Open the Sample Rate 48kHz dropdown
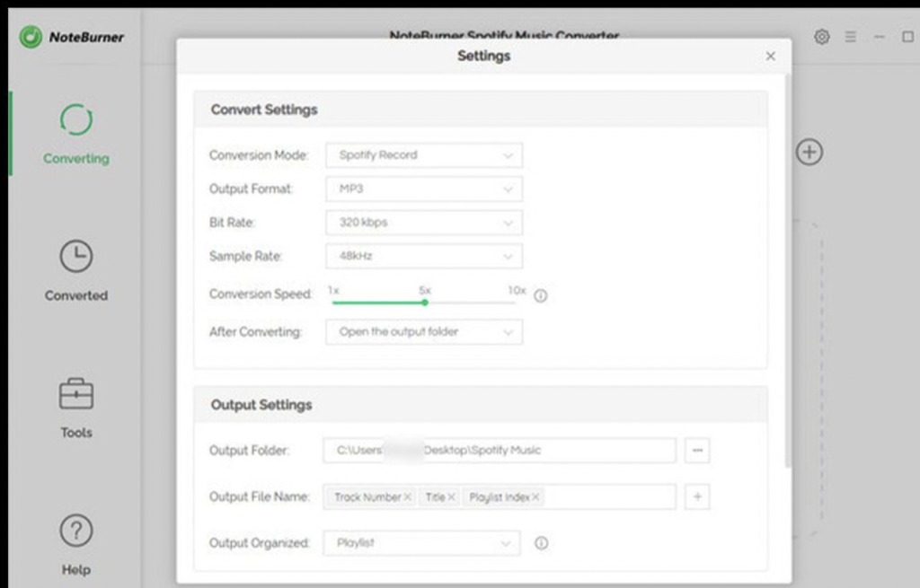The height and width of the screenshot is (588, 920). 423,256
